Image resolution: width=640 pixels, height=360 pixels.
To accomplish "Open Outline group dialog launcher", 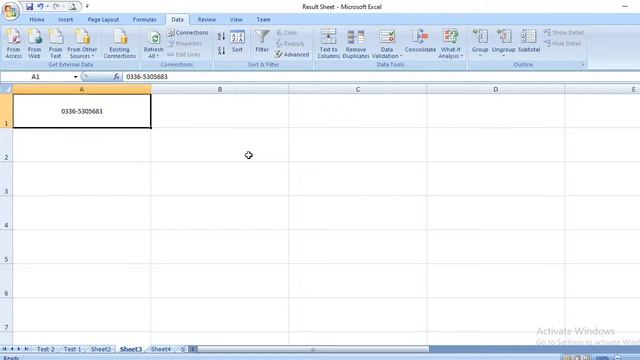I will tap(583, 64).
